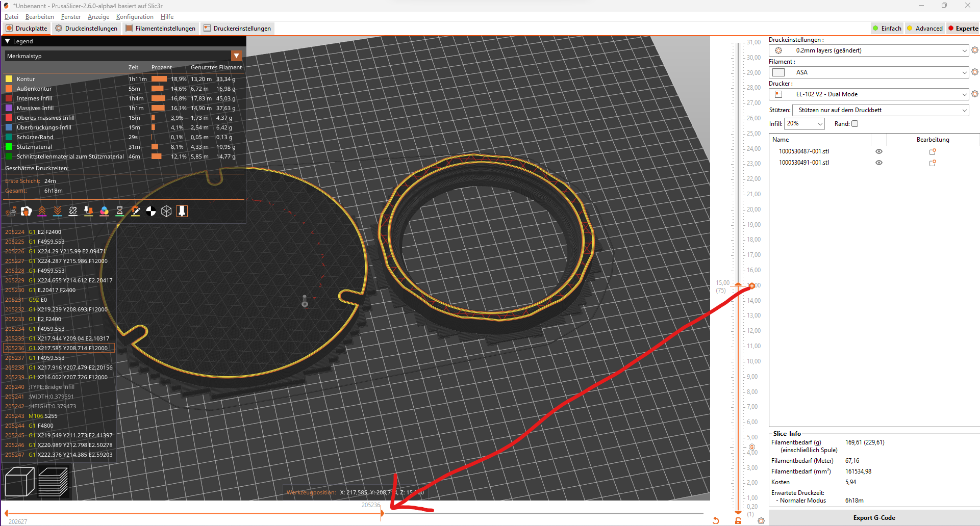The image size is (980, 526).
Task: Click the undo arrow near Export G-Code
Action: (716, 520)
